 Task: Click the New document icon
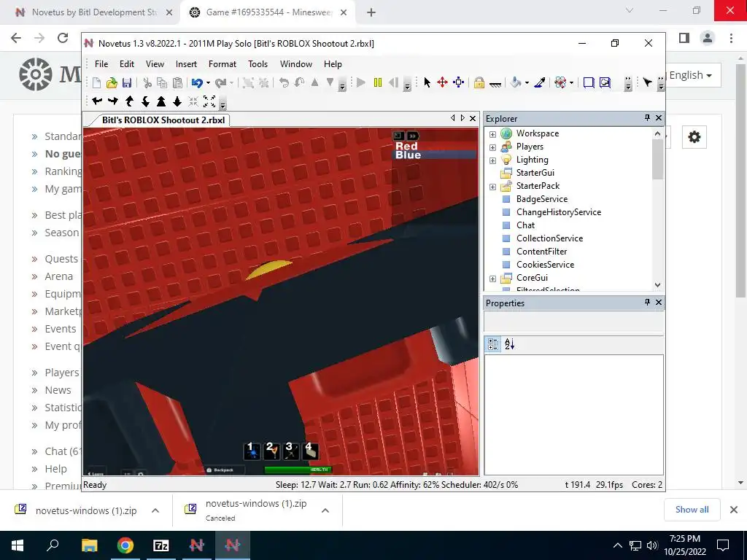pos(97,83)
